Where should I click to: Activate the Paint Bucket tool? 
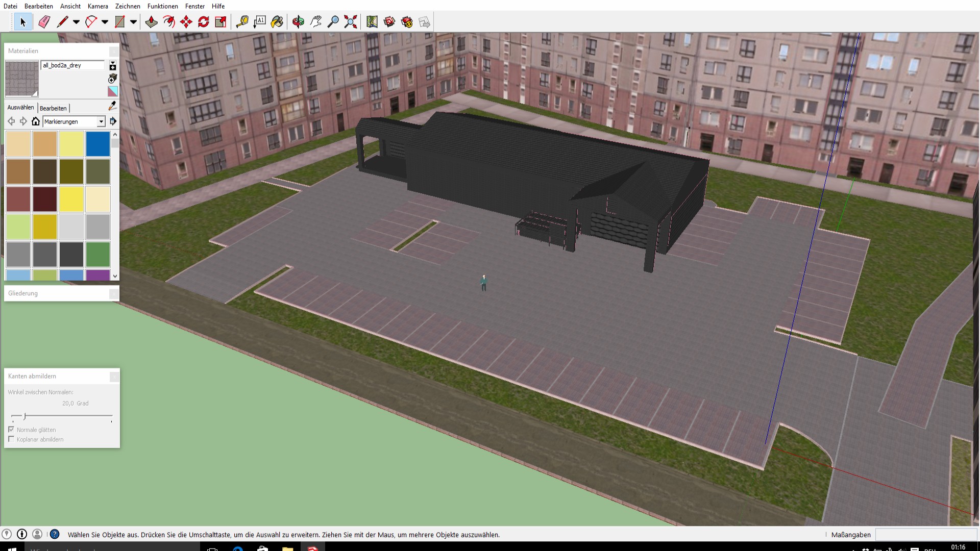tap(277, 22)
